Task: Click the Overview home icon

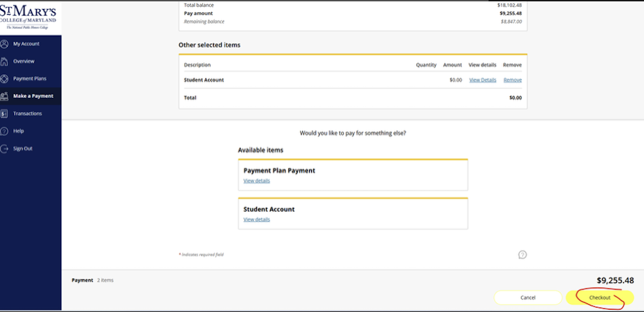Action: tap(4, 62)
